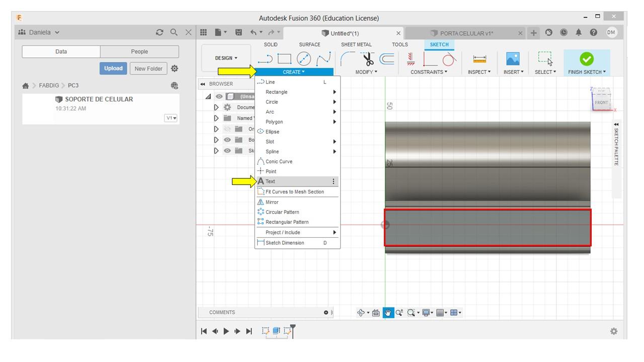Apply the Horizontal/Vertical constraint icon
The height and width of the screenshot is (362, 644).
pyautogui.click(x=411, y=59)
